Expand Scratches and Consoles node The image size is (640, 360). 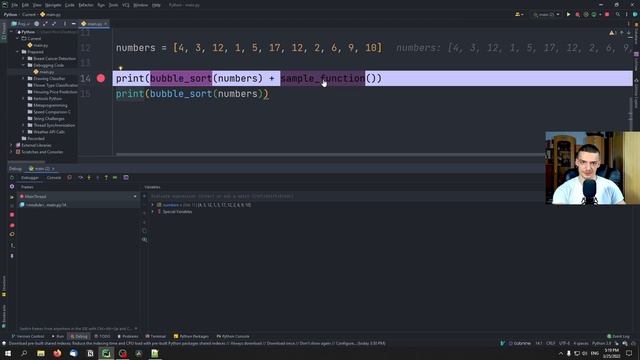(x=11, y=152)
